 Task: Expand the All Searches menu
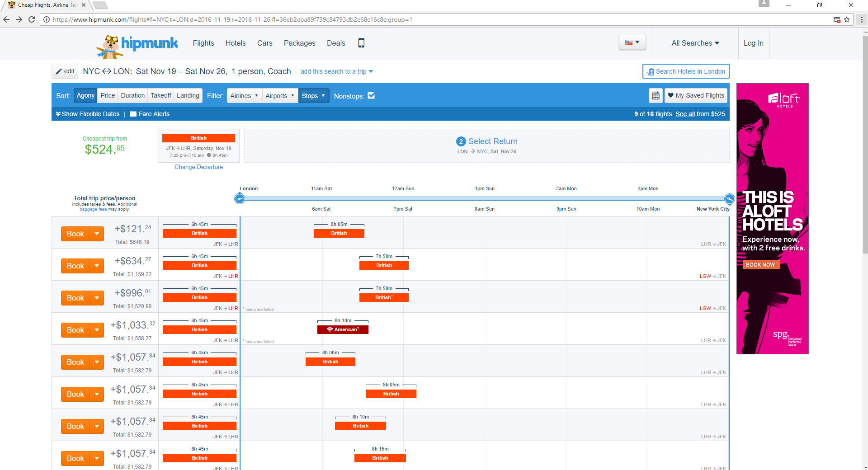[695, 43]
